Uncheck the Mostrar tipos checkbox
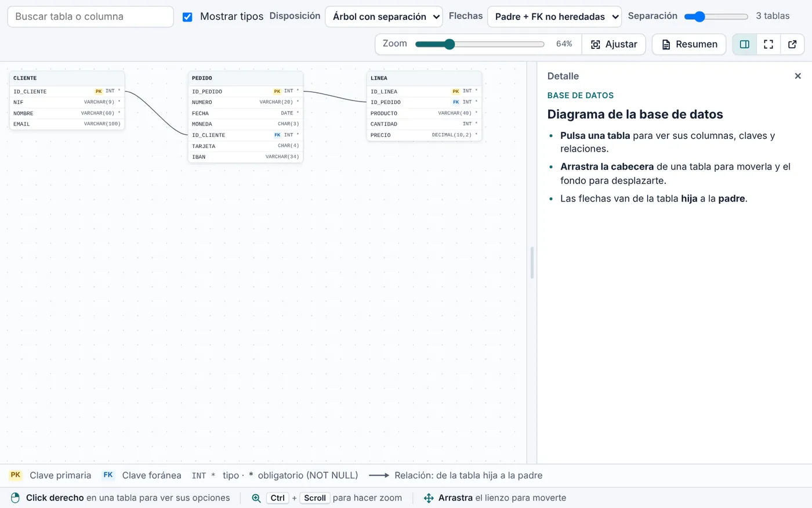The height and width of the screenshot is (508, 812). (187, 17)
